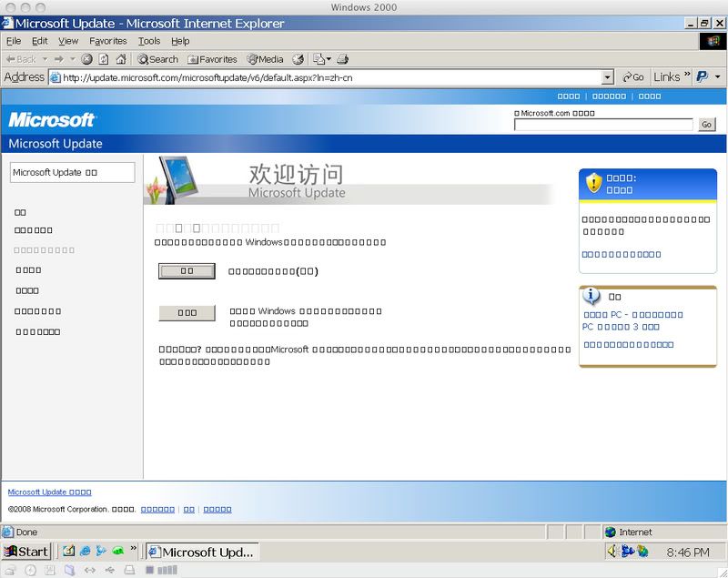Screen dimensions: 728x578
Task: Show the History pane icon
Action: (298, 59)
